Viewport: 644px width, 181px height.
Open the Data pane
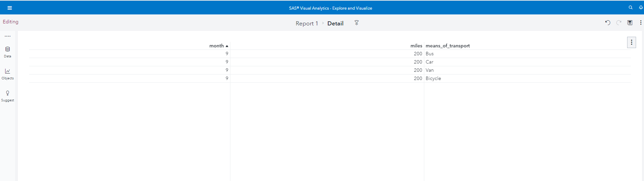(8, 52)
